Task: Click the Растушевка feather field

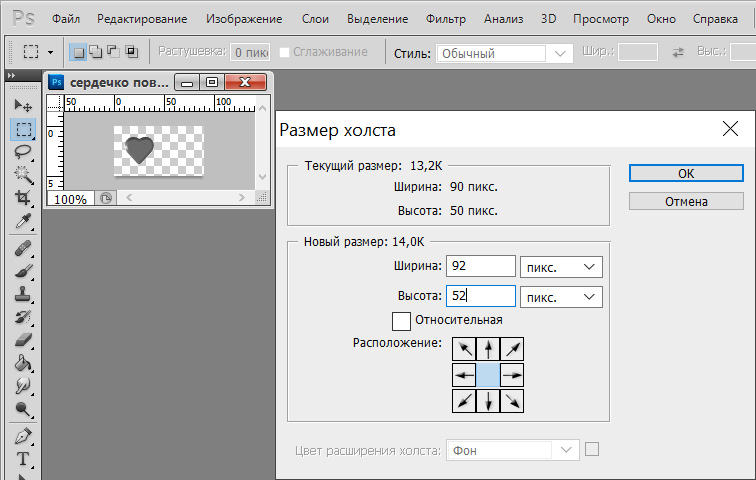Action: click(250, 52)
